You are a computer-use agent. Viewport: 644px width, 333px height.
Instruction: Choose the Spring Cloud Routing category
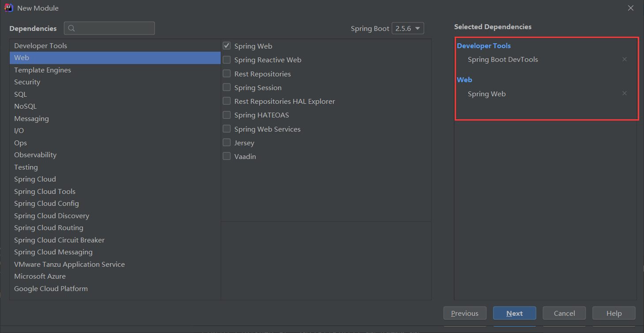(x=115, y=228)
